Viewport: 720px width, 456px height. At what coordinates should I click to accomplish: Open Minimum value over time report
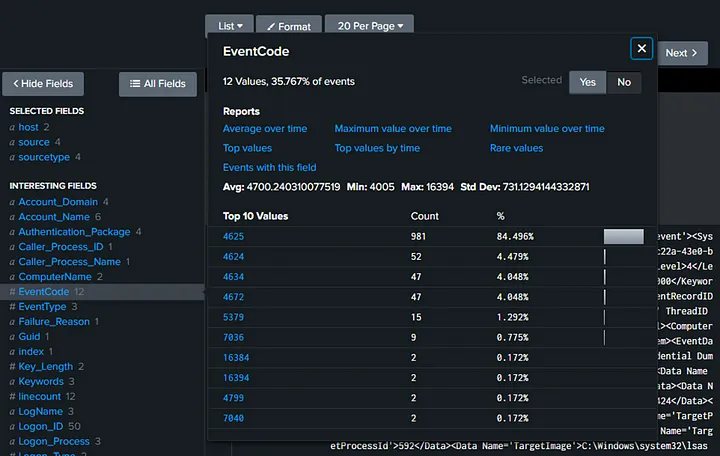(x=547, y=129)
